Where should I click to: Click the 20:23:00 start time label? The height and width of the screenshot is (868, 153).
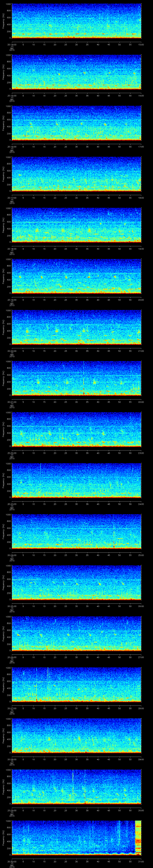pos(12,504)
